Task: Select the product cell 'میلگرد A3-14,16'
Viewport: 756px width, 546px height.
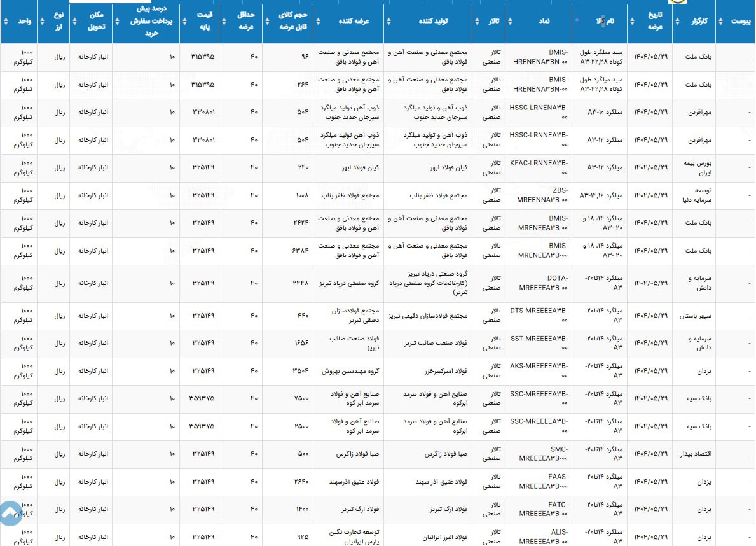Action: (x=601, y=195)
